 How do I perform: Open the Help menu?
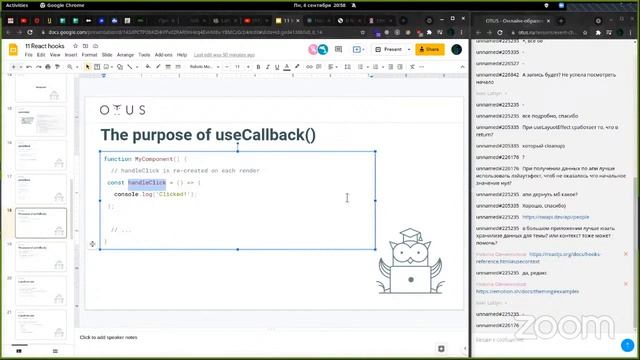coord(182,55)
